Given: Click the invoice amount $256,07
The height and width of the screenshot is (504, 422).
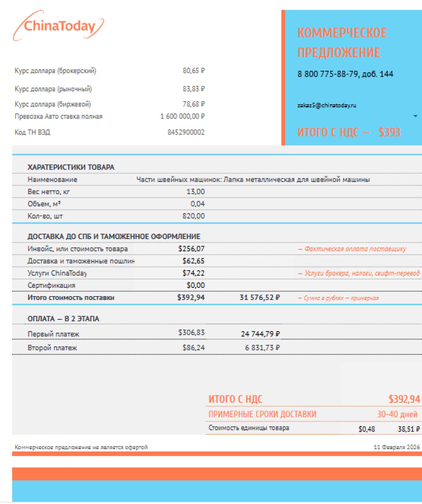Looking at the screenshot, I should [191, 249].
